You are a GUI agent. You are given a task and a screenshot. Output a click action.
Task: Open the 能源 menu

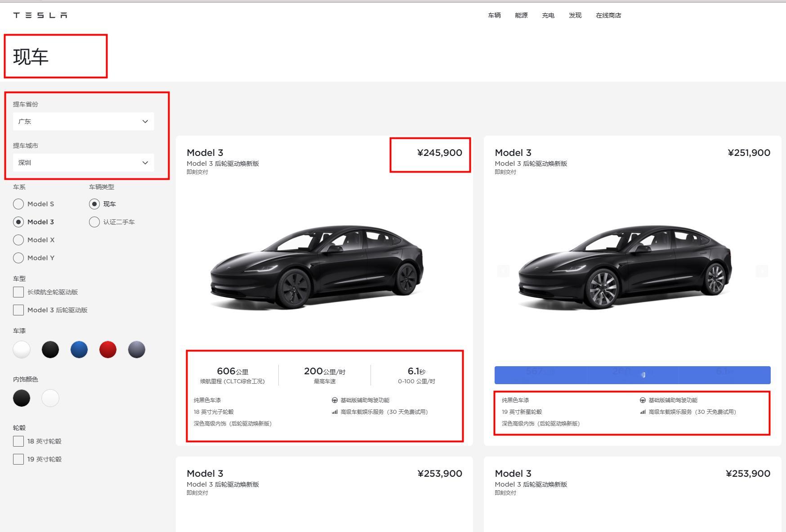[521, 15]
